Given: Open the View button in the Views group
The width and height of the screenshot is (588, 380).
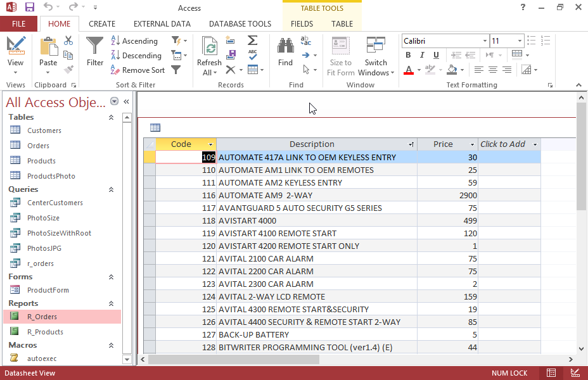Looking at the screenshot, I should point(15,56).
